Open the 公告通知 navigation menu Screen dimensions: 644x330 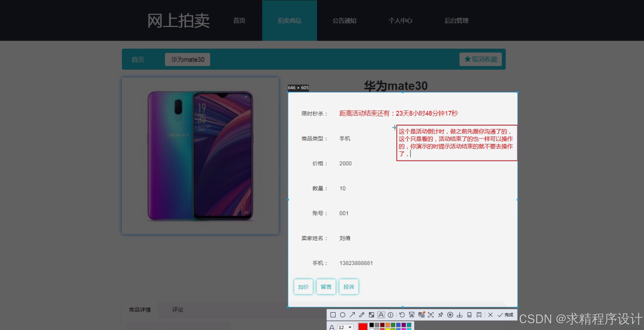[344, 21]
